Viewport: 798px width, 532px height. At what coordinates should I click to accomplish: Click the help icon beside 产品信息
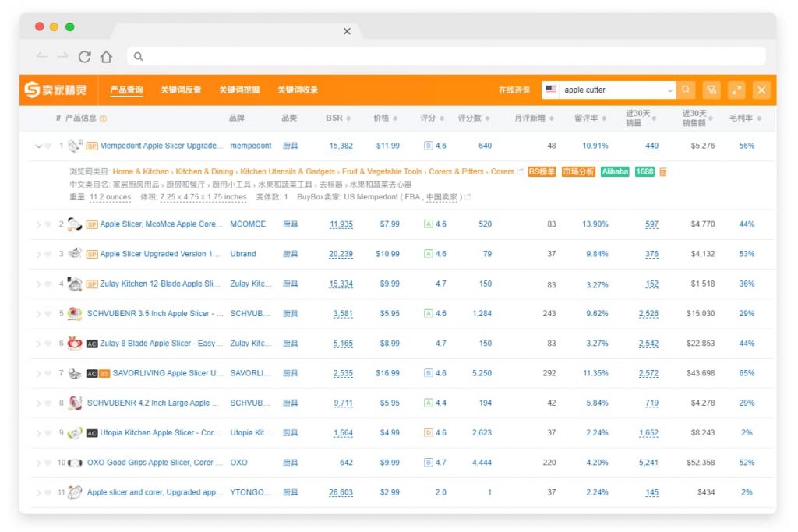tap(103, 118)
